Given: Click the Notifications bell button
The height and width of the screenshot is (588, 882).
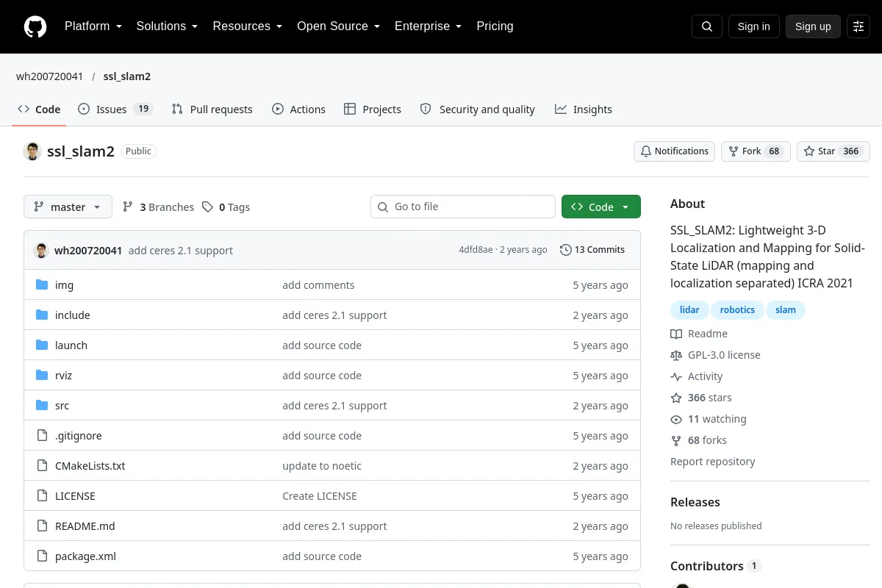Looking at the screenshot, I should click(675, 151).
